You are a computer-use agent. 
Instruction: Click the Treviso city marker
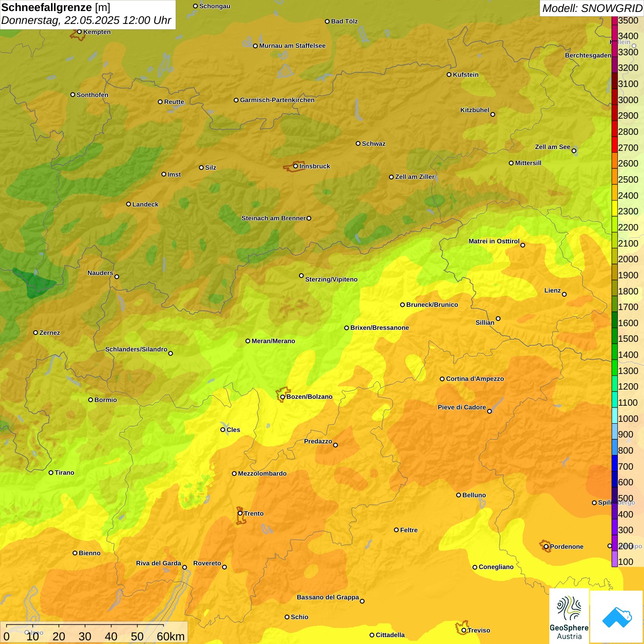464,630
